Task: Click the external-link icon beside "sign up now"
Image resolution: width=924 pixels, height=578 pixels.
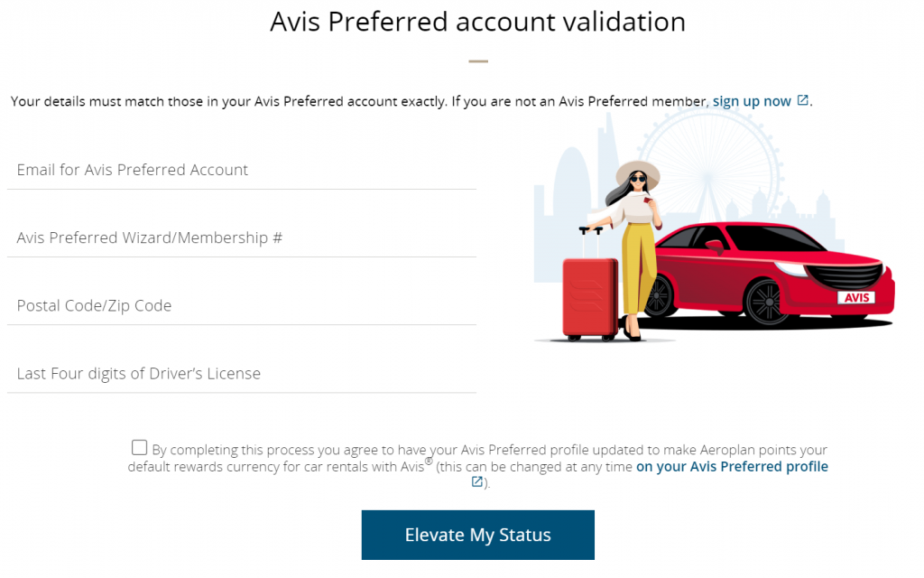Action: coord(802,100)
